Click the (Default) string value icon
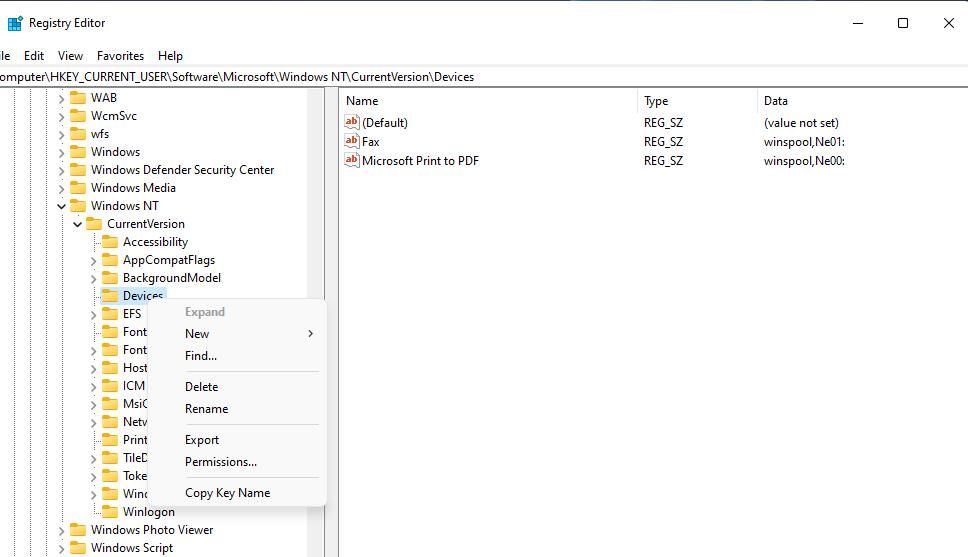This screenshot has height=557, width=968. click(351, 122)
